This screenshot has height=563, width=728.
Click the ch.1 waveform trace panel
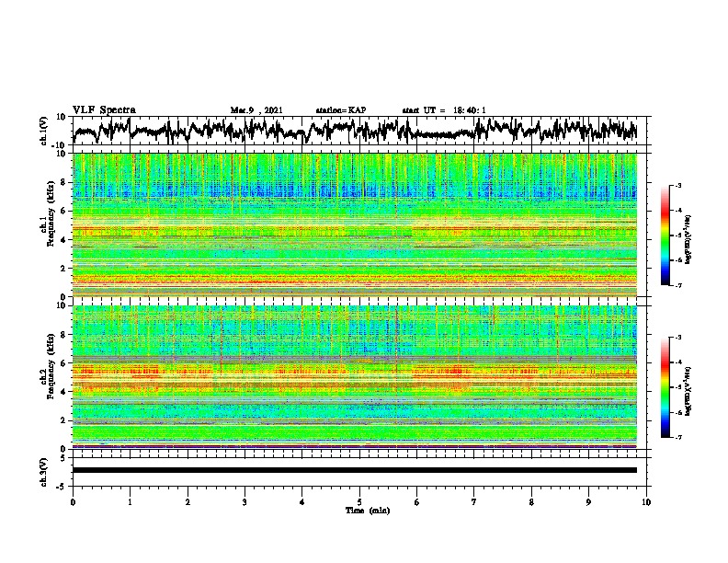[361, 131]
